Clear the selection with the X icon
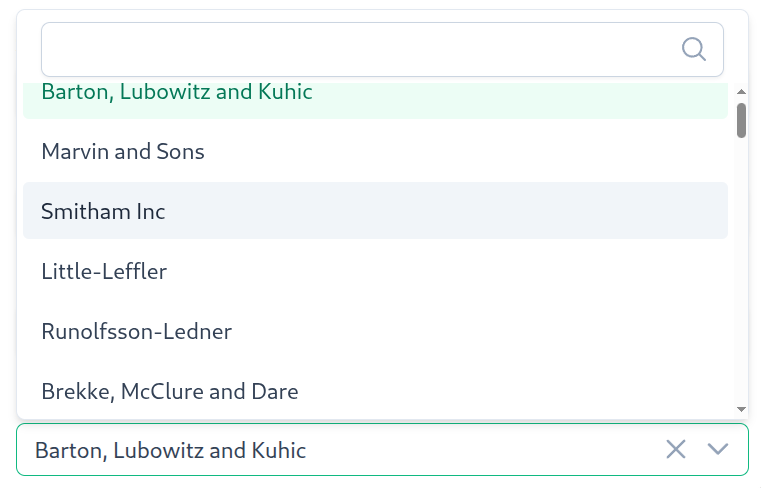Screen dimensions: 761x488 [676, 449]
